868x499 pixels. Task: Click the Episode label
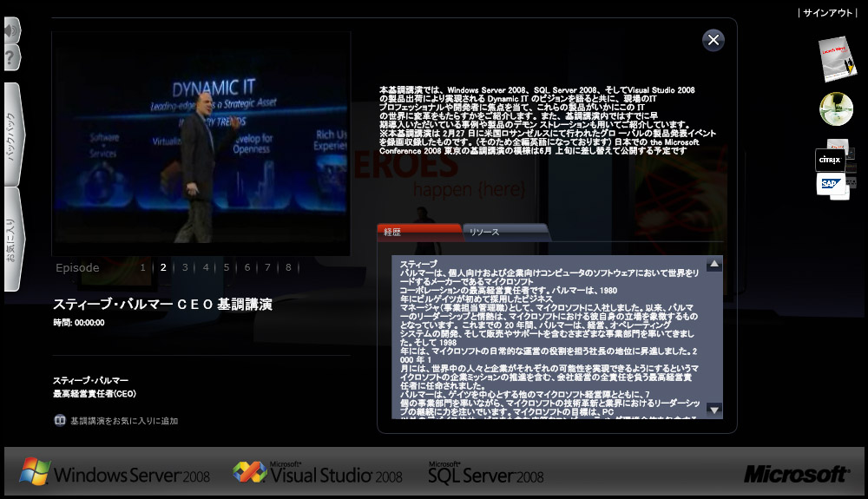point(77,268)
